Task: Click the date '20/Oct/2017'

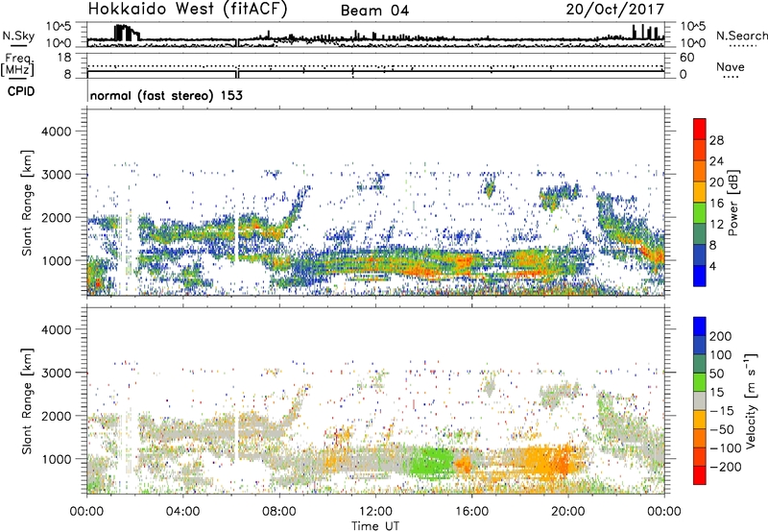Action: (x=615, y=10)
